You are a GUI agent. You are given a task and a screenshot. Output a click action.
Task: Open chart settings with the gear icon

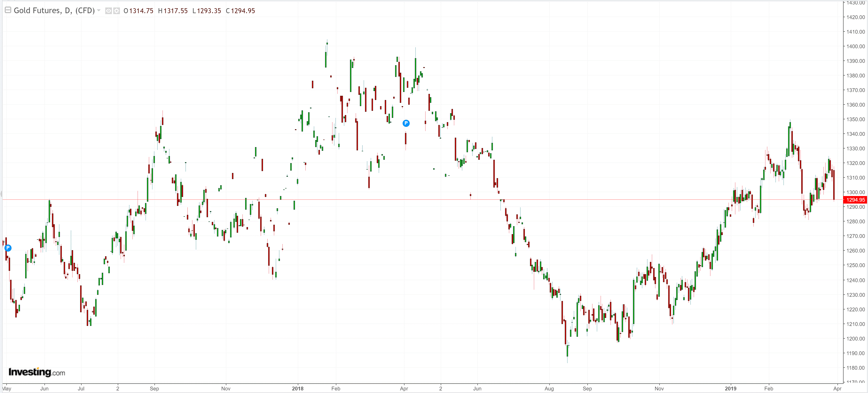point(117,11)
